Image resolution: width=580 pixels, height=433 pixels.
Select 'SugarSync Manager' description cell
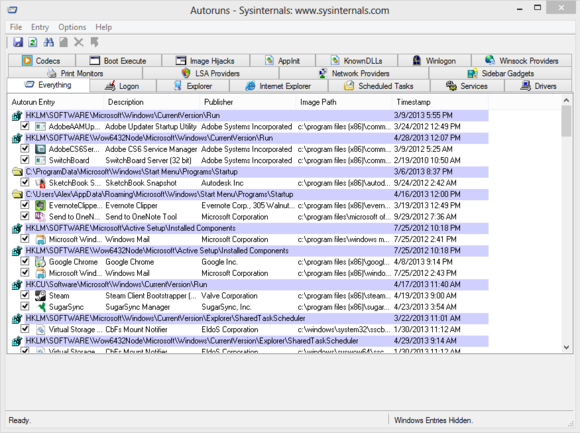click(138, 307)
